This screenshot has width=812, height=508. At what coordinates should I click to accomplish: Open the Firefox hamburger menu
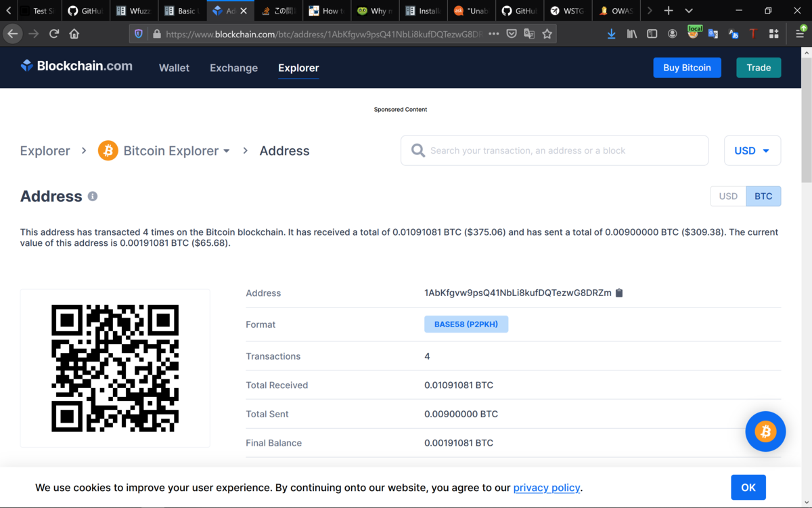point(800,34)
